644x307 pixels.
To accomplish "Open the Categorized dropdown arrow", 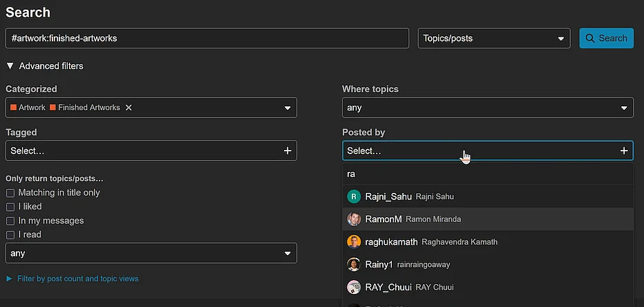I will point(287,108).
